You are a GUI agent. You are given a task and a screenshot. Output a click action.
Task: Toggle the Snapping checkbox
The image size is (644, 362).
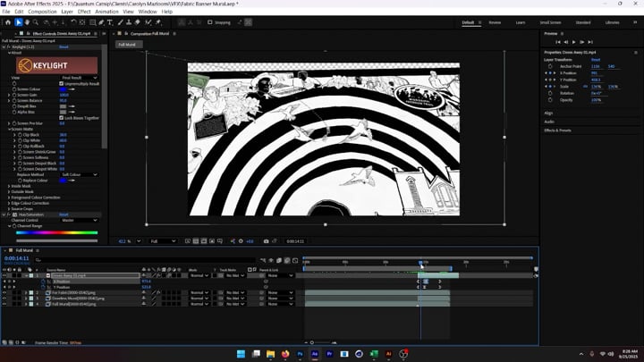point(210,22)
